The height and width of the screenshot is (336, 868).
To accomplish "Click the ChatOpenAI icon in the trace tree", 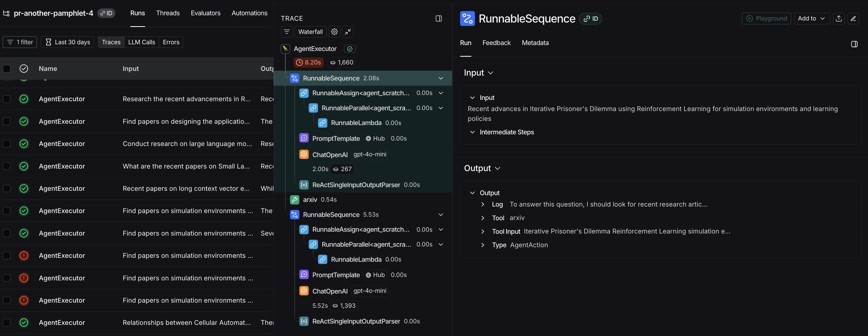I will pyautogui.click(x=304, y=154).
